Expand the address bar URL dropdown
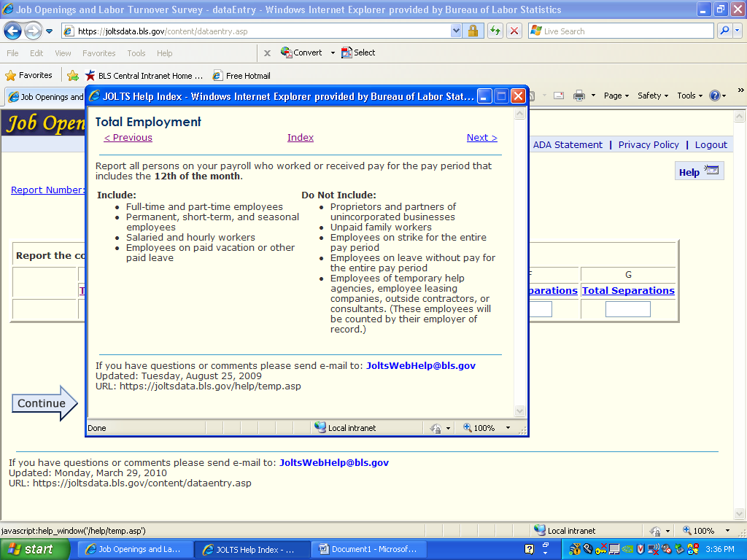This screenshot has height=560, width=747. click(x=456, y=31)
